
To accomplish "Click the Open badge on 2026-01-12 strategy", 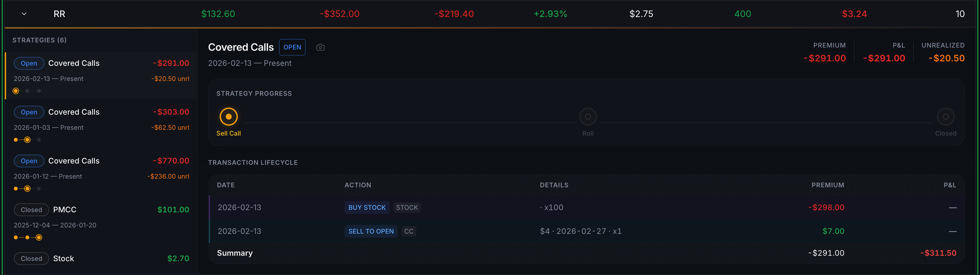I will click(x=29, y=161).
